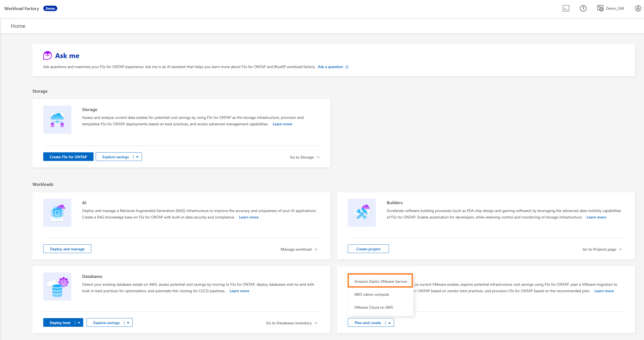Click the Databases icon tile
The image size is (644, 340).
[57, 287]
